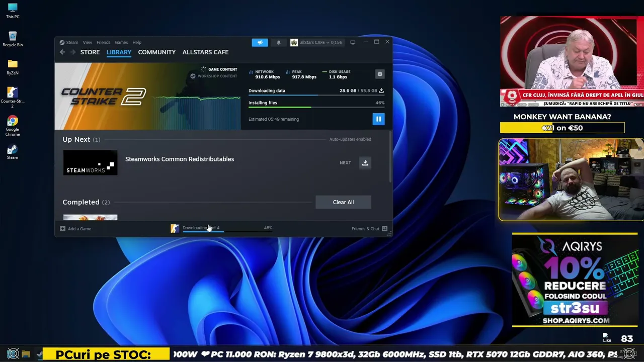Click the File Explorer icon on the taskbar
644x362 pixels.
26,354
